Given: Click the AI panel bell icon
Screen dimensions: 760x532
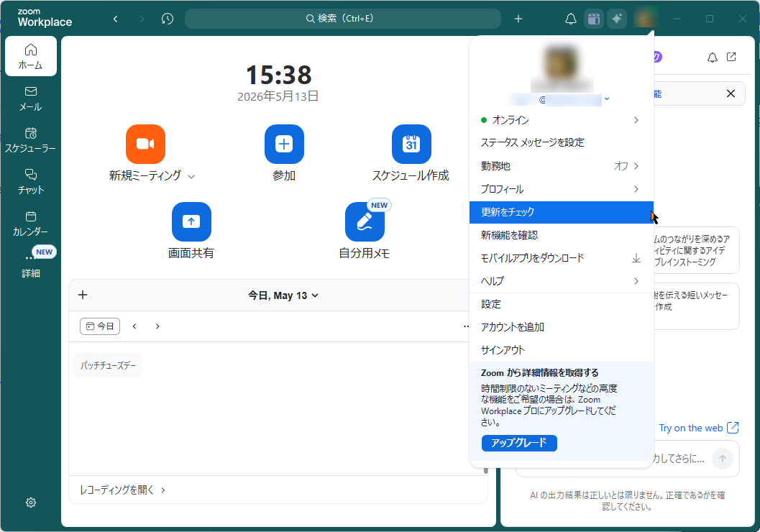Looking at the screenshot, I should click(712, 58).
